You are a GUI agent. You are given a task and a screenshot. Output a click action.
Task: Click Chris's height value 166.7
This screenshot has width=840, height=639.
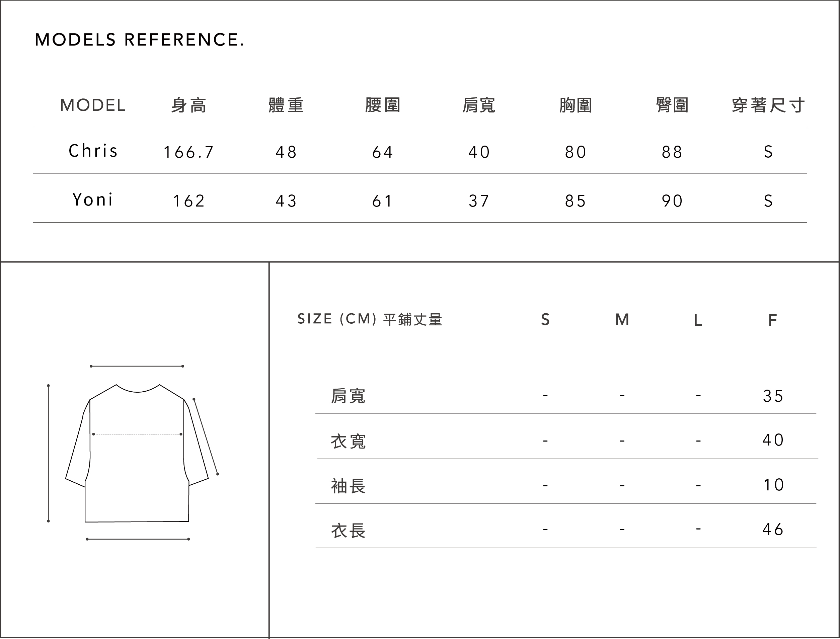[x=189, y=152]
